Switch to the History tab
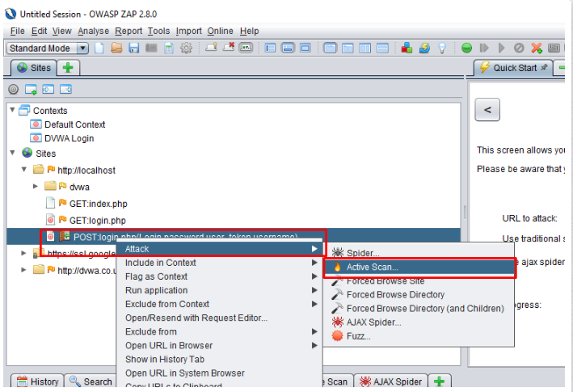Screen dimensions: 573x392 [x=38, y=381]
